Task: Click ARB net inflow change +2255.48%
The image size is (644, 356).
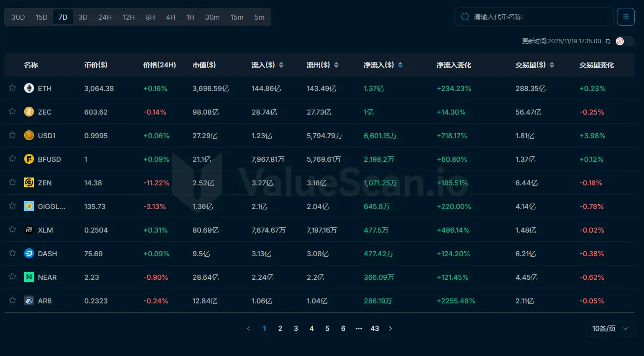Action: click(x=456, y=301)
